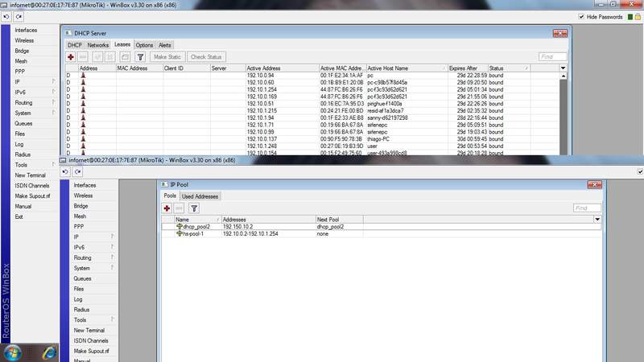Toggle the checkbox in the lower WinBox toolbar
Image resolution: width=644 pixels, height=362 pixels.
(640, 172)
